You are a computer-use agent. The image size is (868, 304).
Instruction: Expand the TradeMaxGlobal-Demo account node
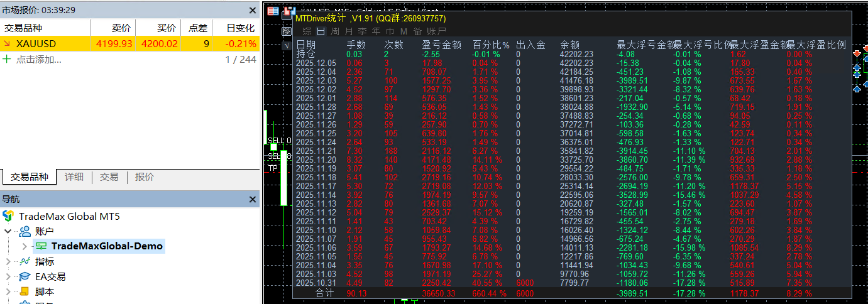pos(25,246)
